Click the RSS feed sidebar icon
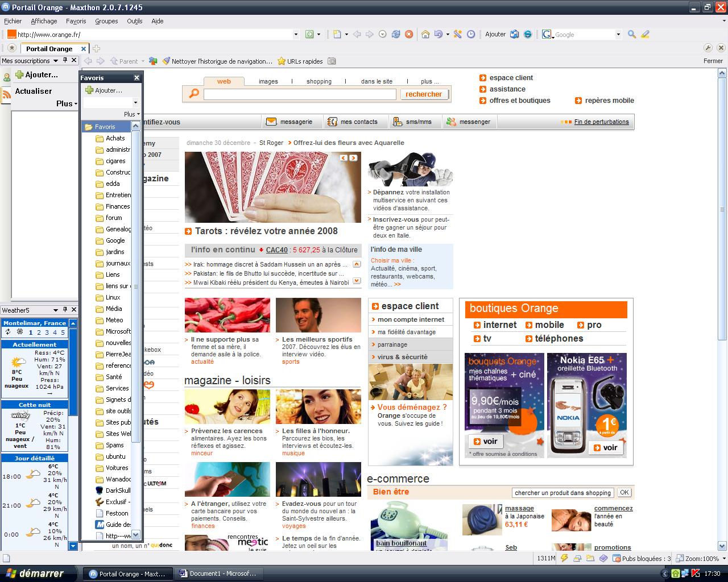Screen dimensions: 728x582 (6, 95)
